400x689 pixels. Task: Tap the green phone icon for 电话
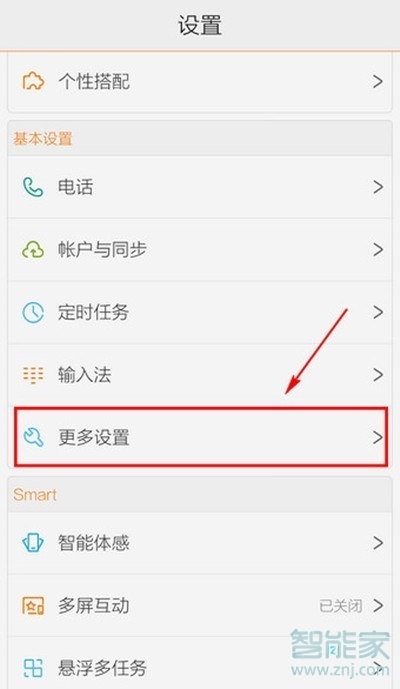pos(33,187)
